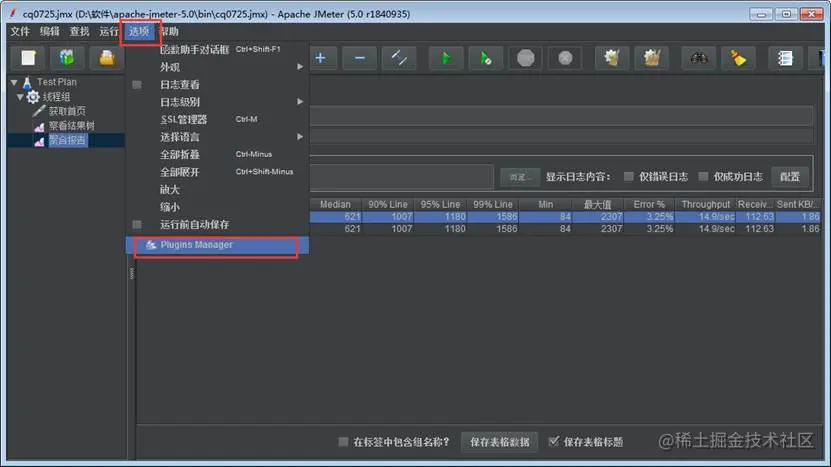Click the minus Collapse All toolbar icon
The image size is (831, 467).
tap(360, 58)
